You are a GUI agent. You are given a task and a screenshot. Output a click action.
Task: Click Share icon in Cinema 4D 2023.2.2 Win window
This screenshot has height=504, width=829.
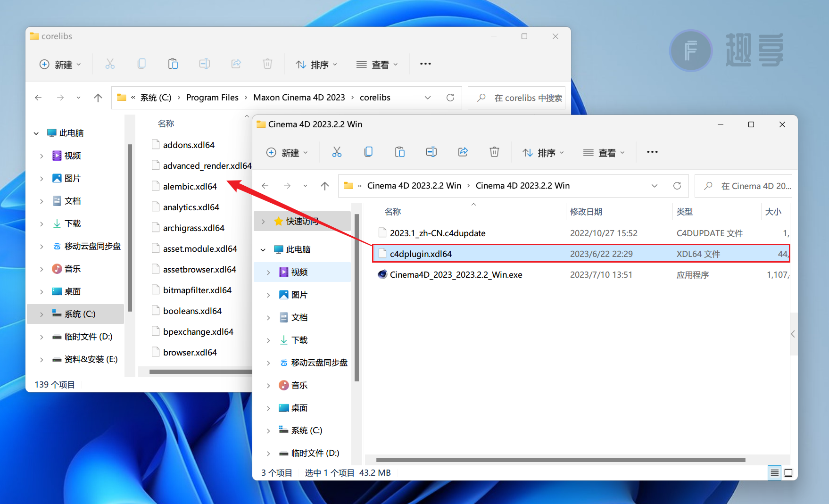[463, 152]
